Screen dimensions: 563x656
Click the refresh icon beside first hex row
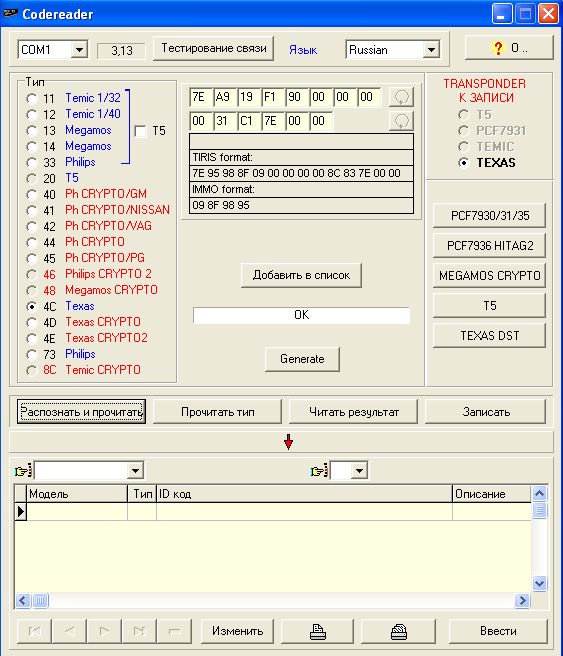(401, 97)
